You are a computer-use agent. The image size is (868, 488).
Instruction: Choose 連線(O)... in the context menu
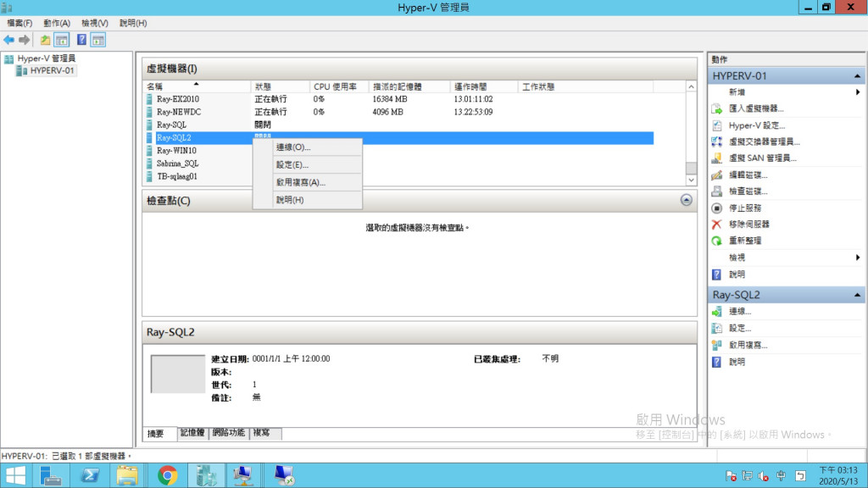(x=307, y=147)
